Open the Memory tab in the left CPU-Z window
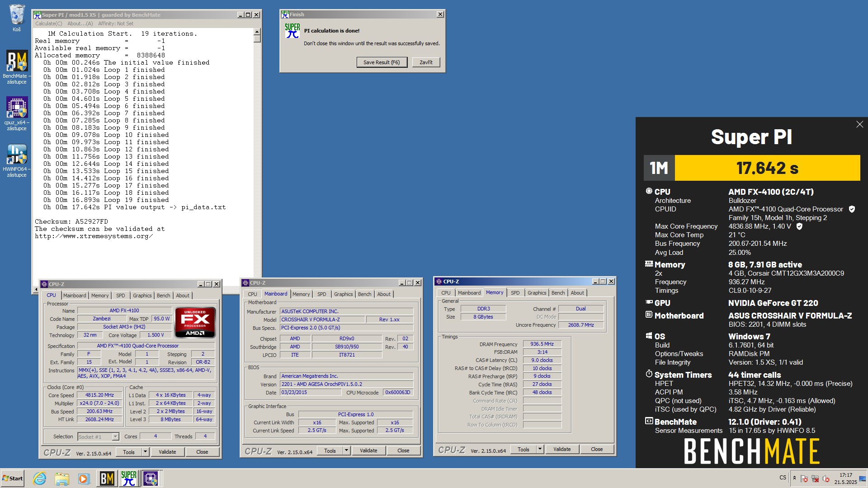This screenshot has height=488, width=868. 100,296
